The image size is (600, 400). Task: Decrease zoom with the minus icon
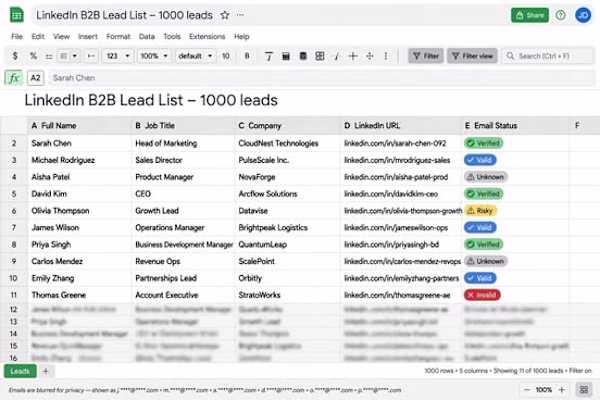(x=527, y=390)
